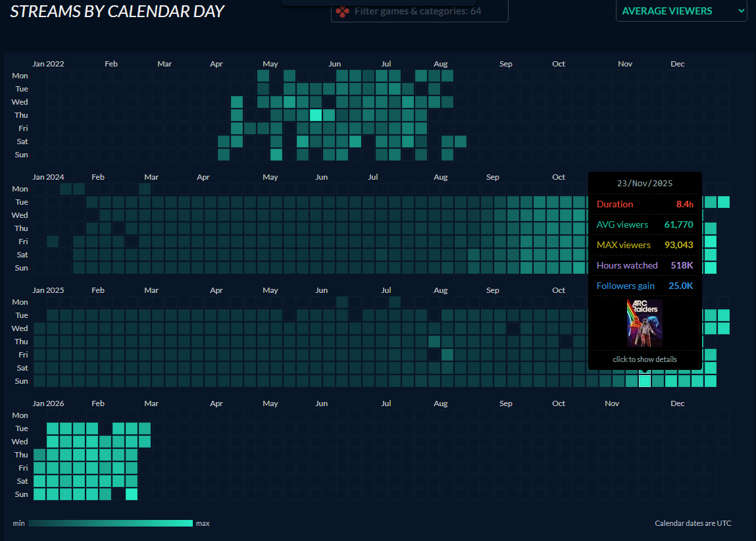Click the final Wednesday cell of 2025
Viewport: 756px width, 541px height.
tap(724, 328)
